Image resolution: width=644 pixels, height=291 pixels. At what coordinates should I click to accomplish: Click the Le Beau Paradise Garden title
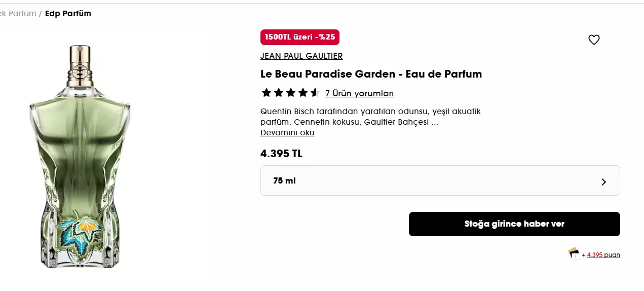click(371, 74)
